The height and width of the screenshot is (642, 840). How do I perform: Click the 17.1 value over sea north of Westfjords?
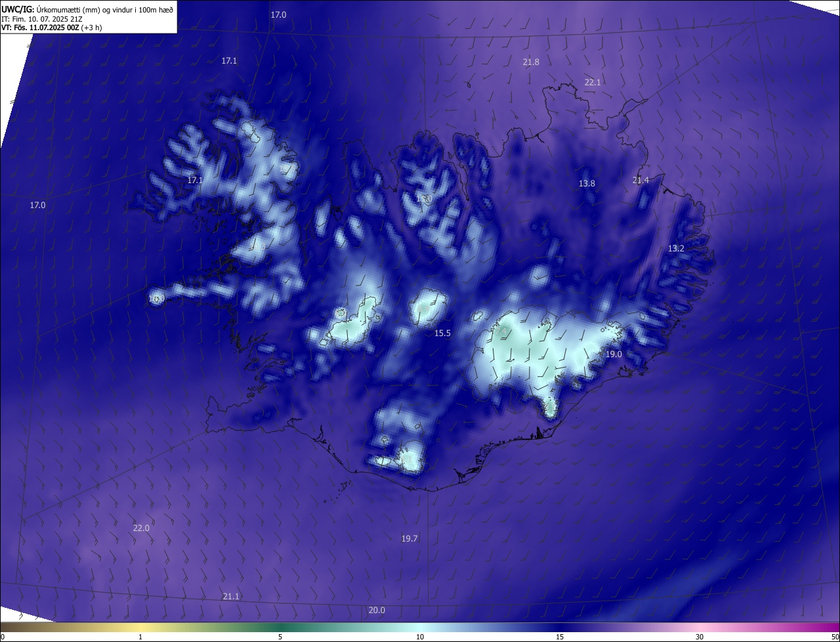click(229, 61)
